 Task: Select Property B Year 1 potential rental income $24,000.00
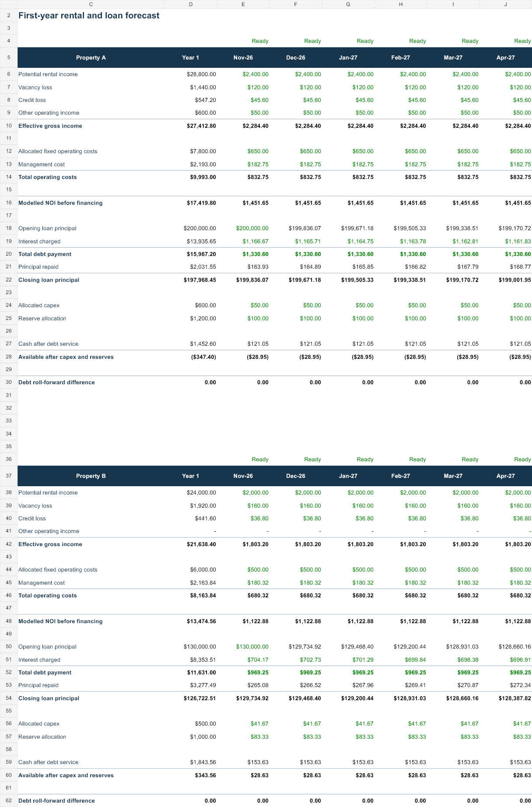pos(201,493)
